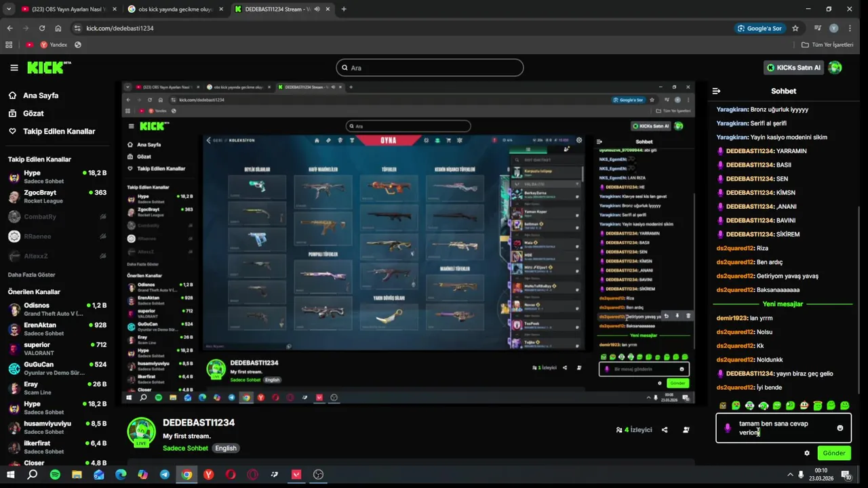
Task: Open the Opera browser from taskbar
Action: click(231, 474)
